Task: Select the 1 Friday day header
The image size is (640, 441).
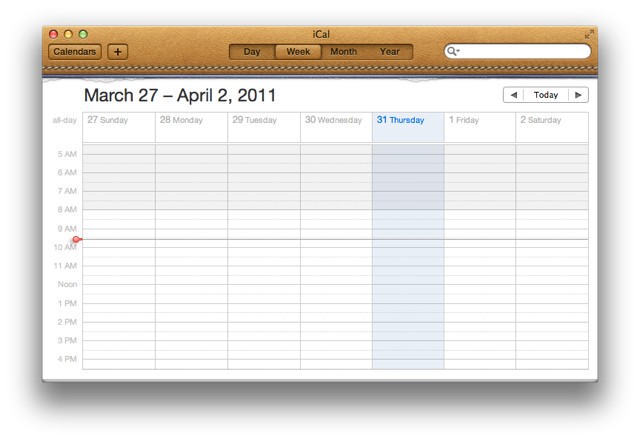Action: coord(464,120)
